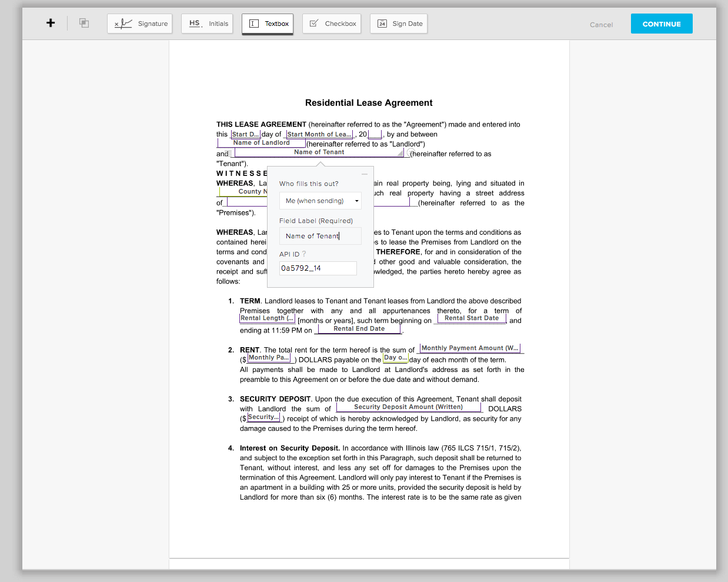The width and height of the screenshot is (728, 582).
Task: Select the 'Rental End Date' field
Action: pyautogui.click(x=359, y=329)
